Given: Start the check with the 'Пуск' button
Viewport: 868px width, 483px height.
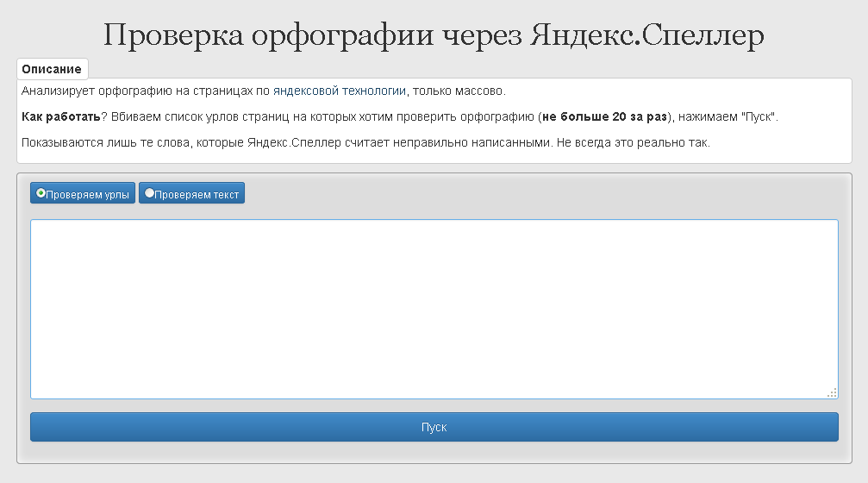Looking at the screenshot, I should (x=434, y=427).
